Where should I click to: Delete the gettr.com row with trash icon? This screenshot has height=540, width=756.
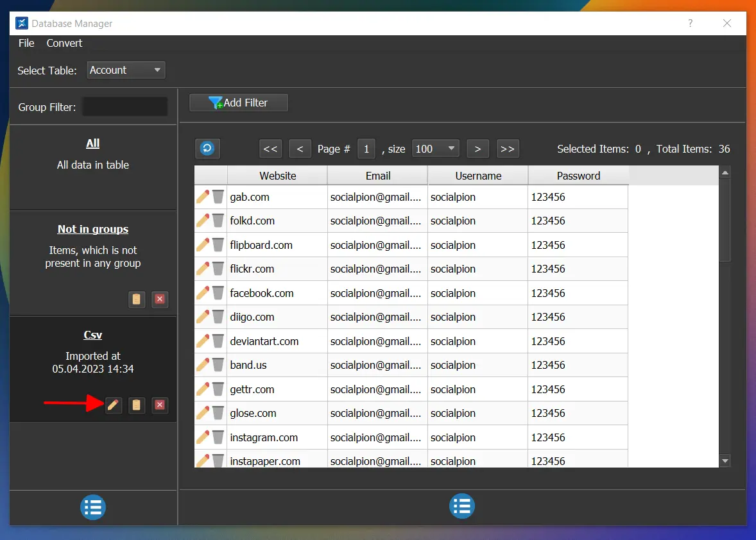pos(218,389)
